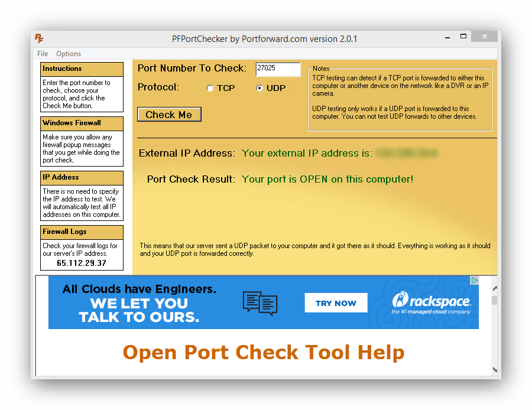The width and height of the screenshot is (532, 410).
Task: Select the UDP protocol radio button
Action: click(259, 88)
